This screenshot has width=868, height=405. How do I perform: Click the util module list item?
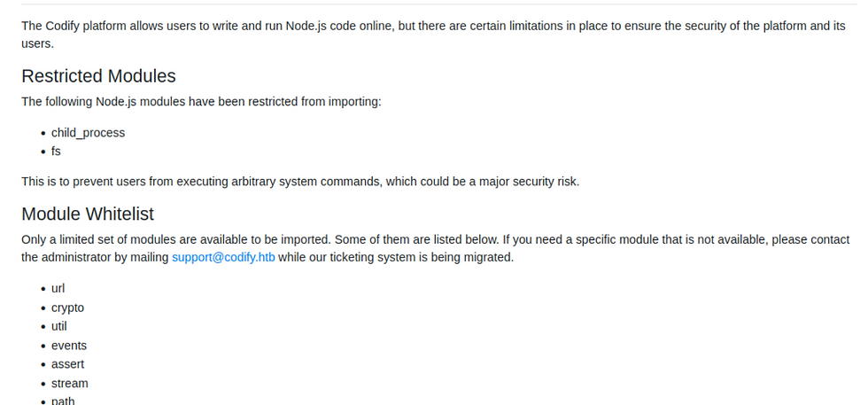[58, 326]
